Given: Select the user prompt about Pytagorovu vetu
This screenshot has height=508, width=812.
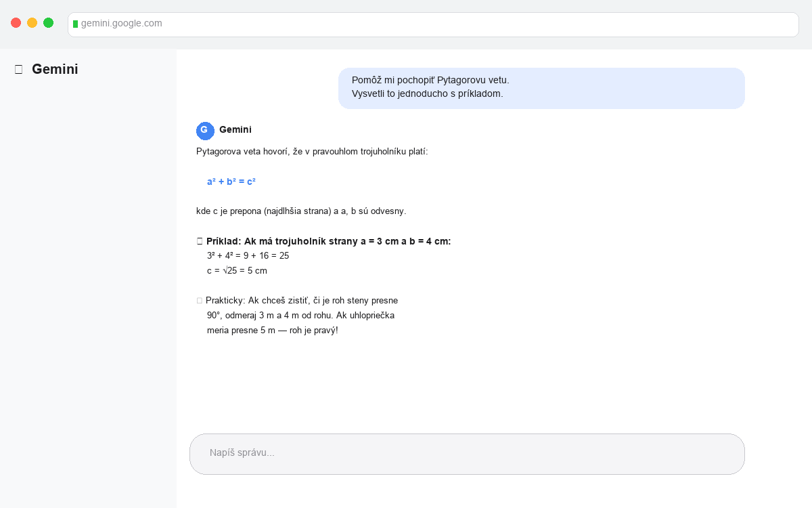Looking at the screenshot, I should pos(541,87).
